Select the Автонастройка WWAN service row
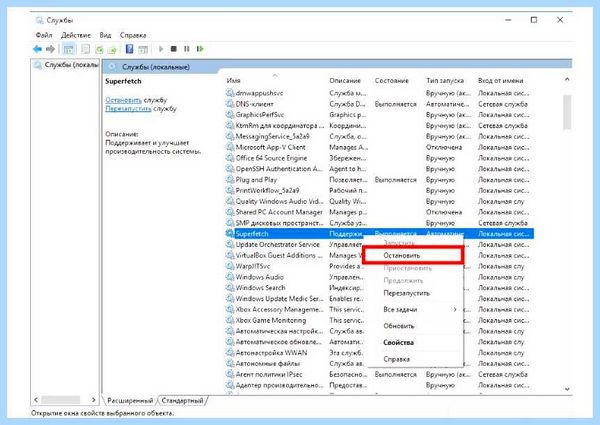 [x=380, y=353]
